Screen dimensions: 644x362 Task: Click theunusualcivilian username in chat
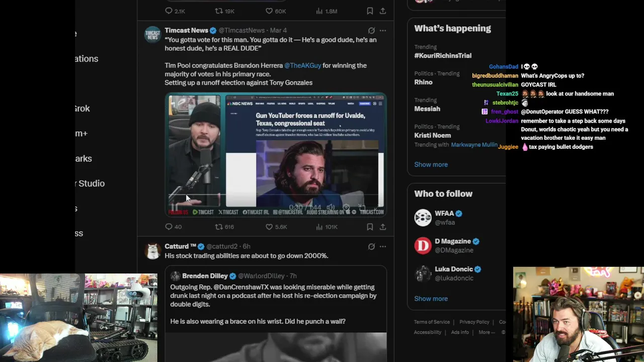tap(495, 85)
